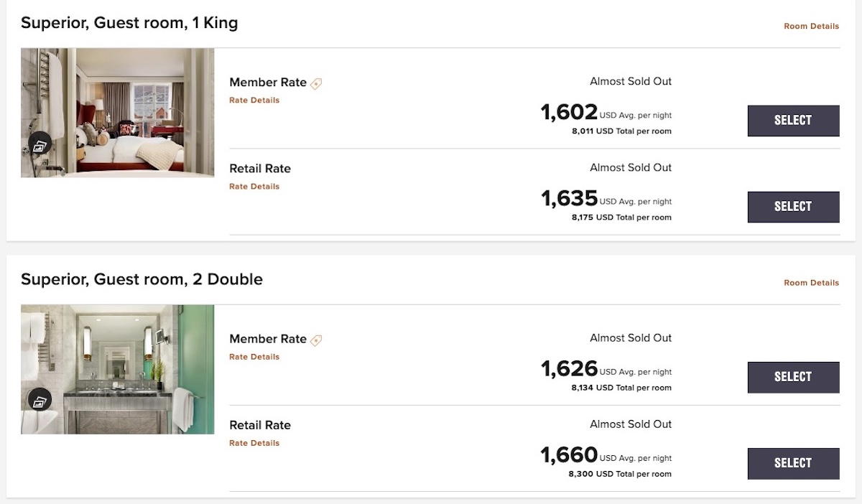Click the King bedroom photo thumbnail

(x=117, y=112)
